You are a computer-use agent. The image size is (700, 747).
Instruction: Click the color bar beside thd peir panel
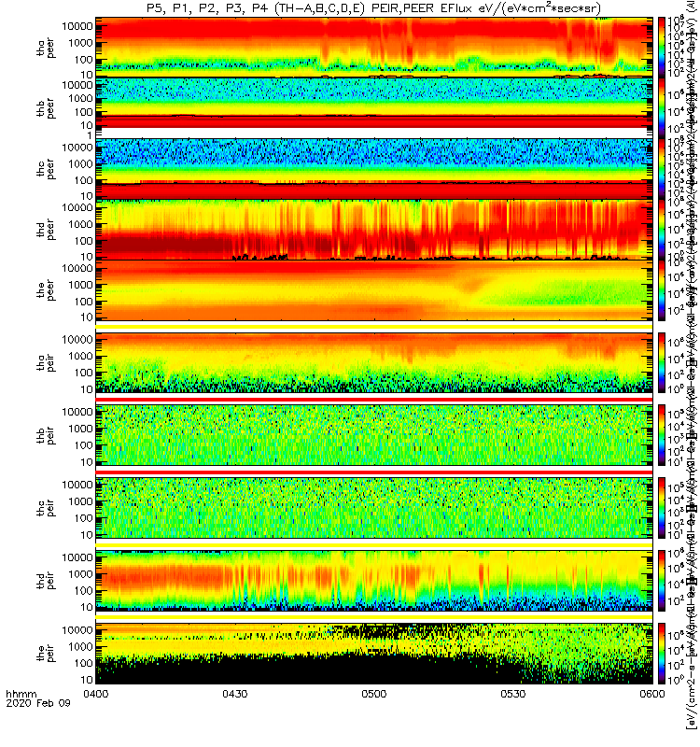pos(662,580)
